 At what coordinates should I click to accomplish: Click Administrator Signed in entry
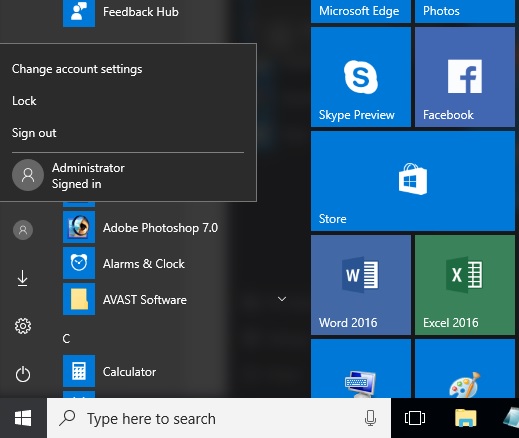(x=128, y=176)
